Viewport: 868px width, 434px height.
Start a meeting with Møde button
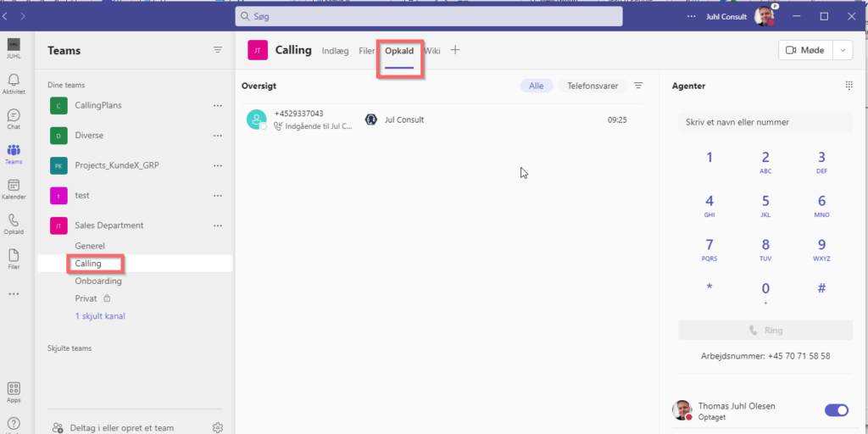coord(806,50)
